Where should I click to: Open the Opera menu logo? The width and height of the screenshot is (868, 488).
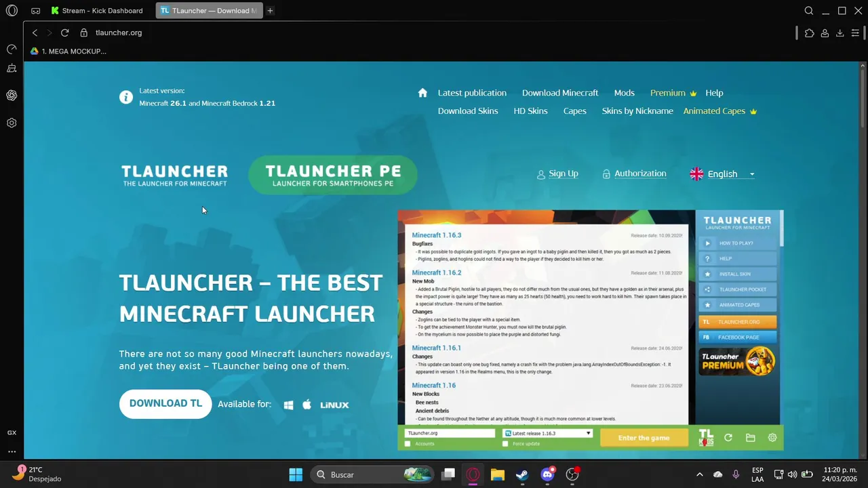pos(12,11)
